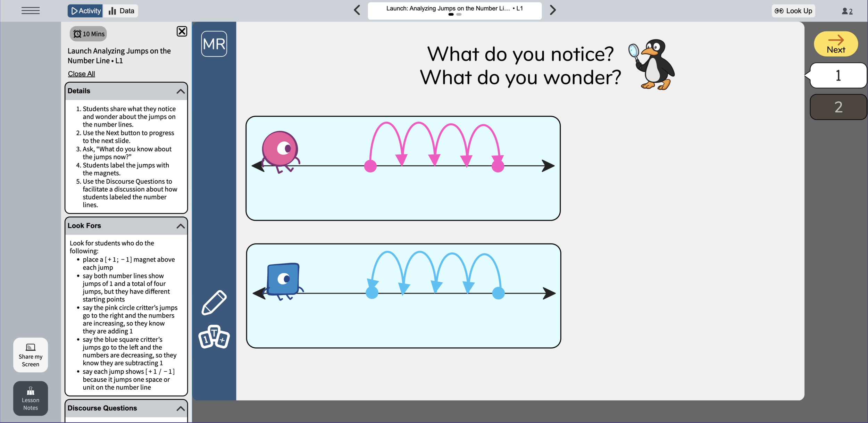868x423 pixels.
Task: Open the hamburger menu
Action: pyautogui.click(x=31, y=10)
